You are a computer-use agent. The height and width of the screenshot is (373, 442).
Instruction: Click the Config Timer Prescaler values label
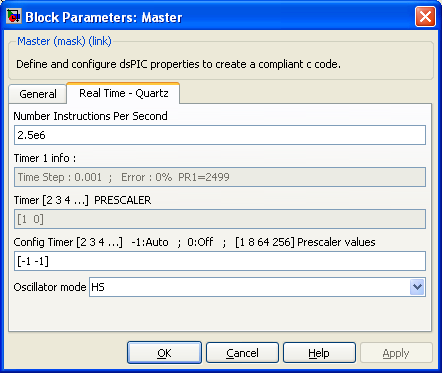tap(194, 242)
